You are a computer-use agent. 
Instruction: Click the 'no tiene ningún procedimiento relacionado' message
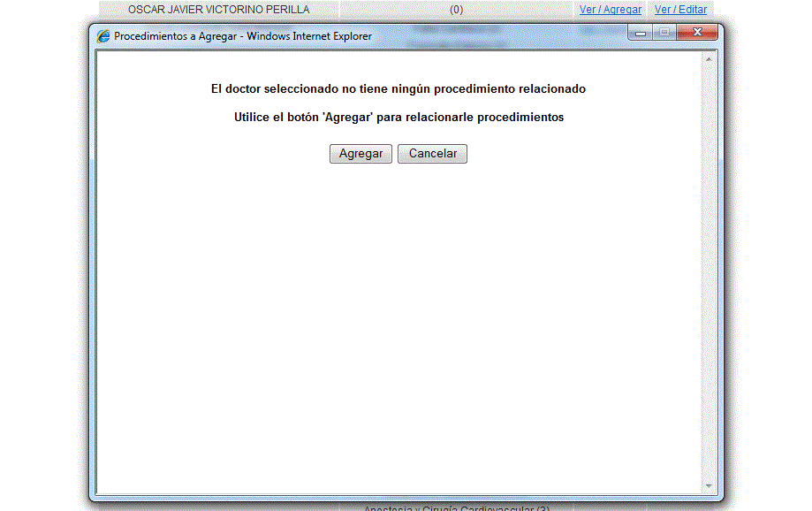[x=398, y=89]
